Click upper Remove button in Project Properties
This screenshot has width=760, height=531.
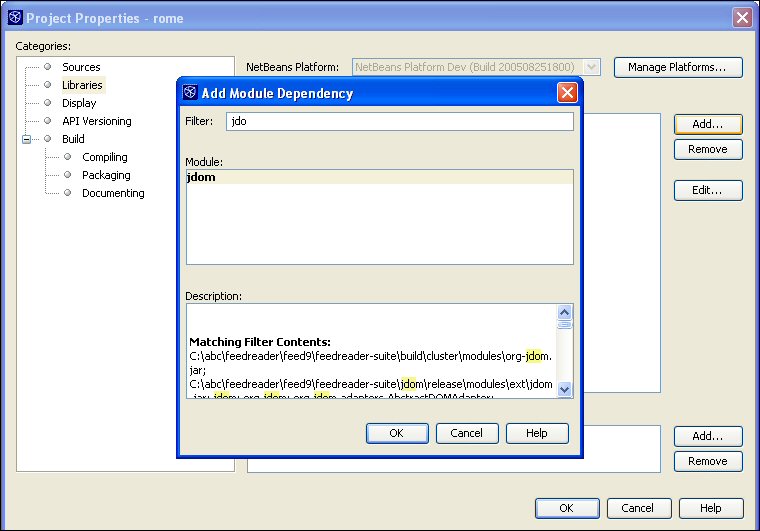708,149
